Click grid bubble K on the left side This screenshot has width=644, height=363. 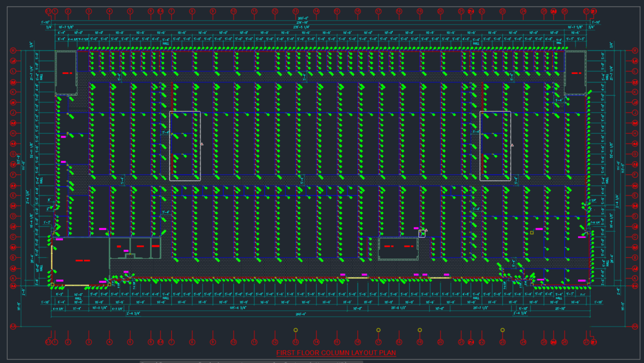tap(13, 92)
